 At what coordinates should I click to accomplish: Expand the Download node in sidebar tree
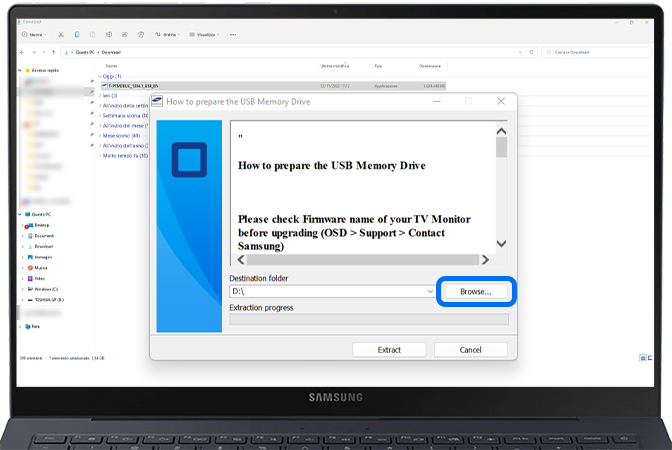pos(23,247)
